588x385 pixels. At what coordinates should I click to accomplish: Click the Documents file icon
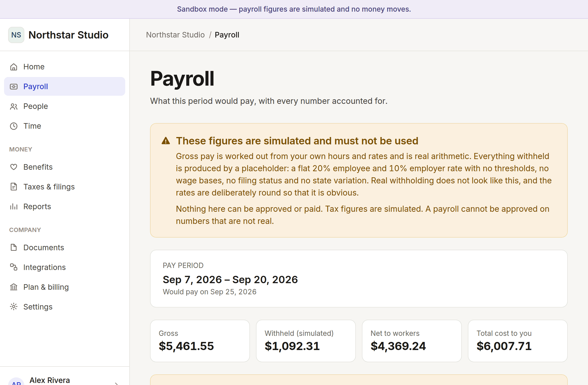click(14, 248)
